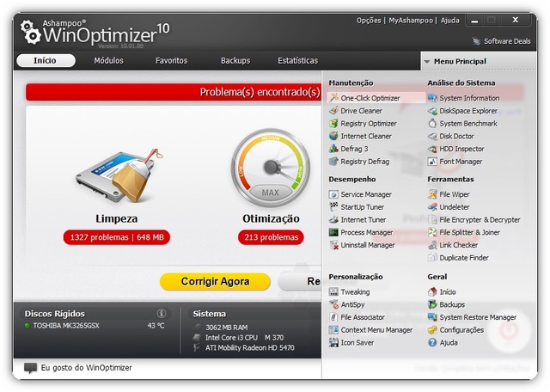Click 1327 problemas | 648 MB badge
550x392 pixels.
(x=117, y=237)
